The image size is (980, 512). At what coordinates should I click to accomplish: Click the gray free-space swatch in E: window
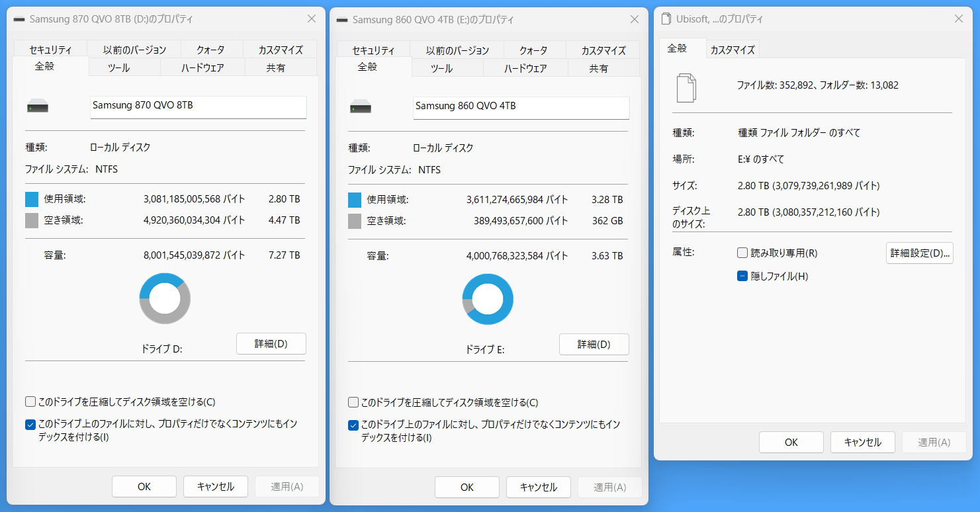[x=355, y=221]
